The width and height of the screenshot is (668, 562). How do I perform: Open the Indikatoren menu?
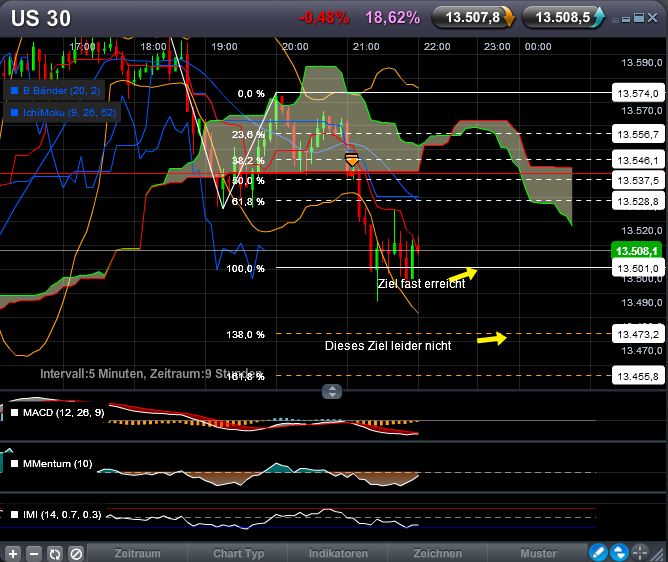tap(338, 553)
